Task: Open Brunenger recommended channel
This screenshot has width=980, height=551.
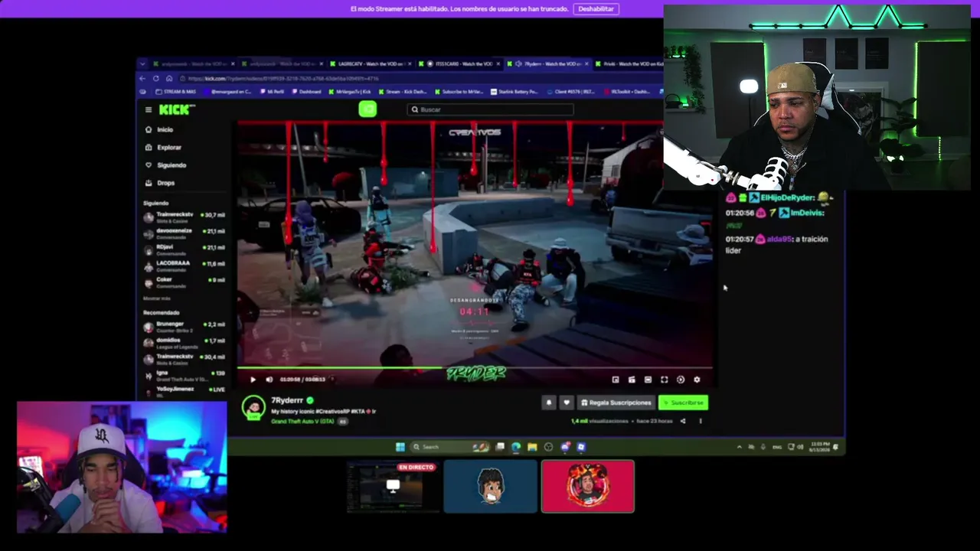Action: pos(184,326)
